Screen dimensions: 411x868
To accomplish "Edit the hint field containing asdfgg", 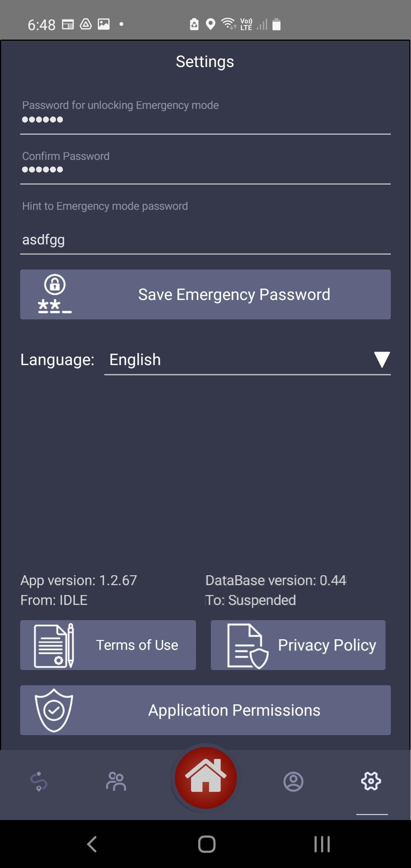I will coord(205,239).
